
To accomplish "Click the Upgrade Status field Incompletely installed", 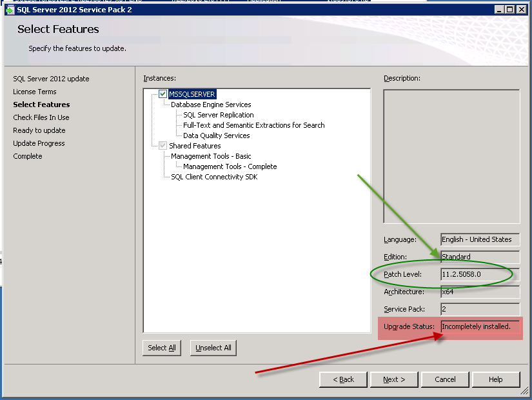I will (x=480, y=326).
